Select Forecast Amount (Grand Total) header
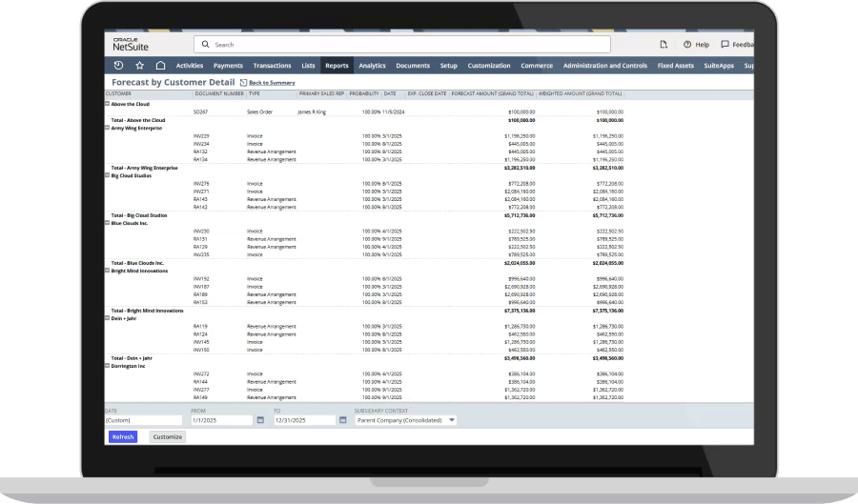Viewport: 858px width, 504px height. pos(493,94)
